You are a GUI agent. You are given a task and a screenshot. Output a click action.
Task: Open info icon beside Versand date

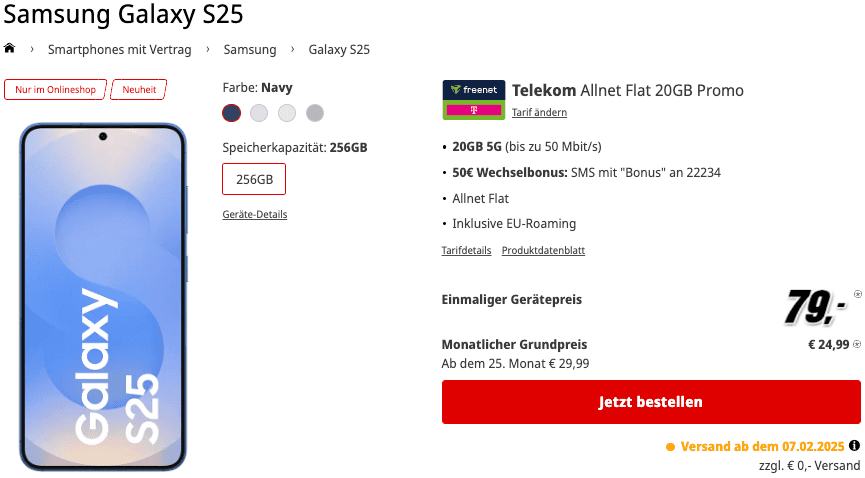pos(854,446)
